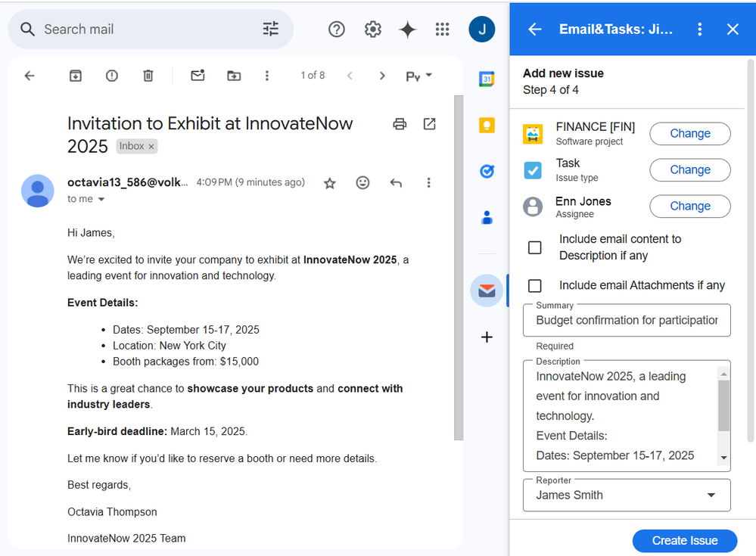Mark email as unread
Screen dimensions: 756x556
click(198, 75)
